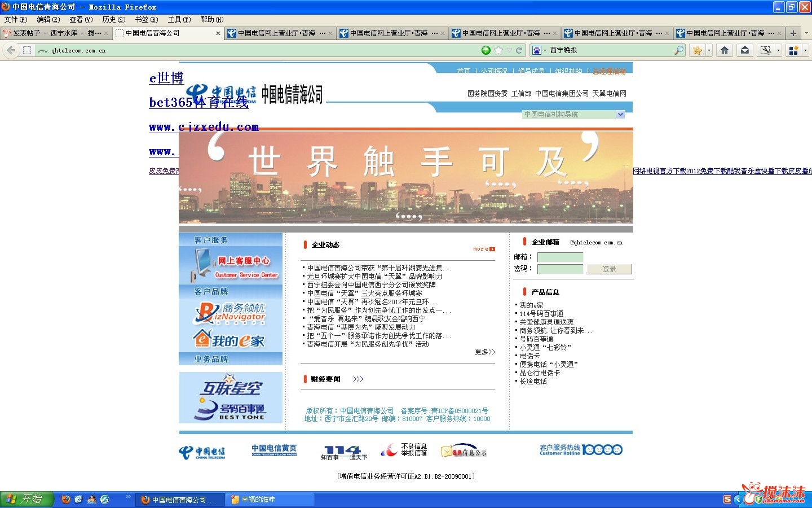Click the bet365体育在线 link
Viewport: 812px width, 508px height.
pyautogui.click(x=198, y=102)
